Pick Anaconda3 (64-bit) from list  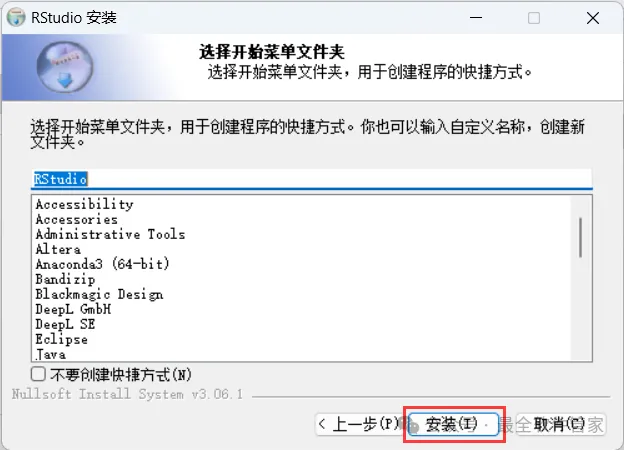[102, 264]
